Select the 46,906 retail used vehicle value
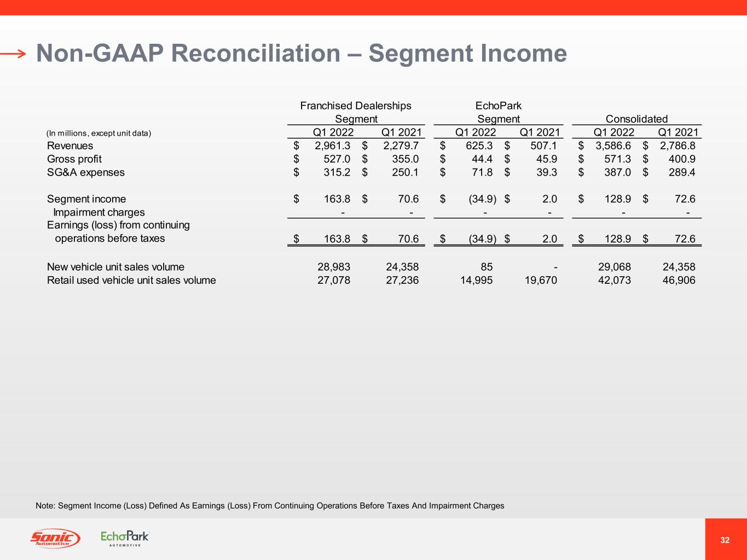 coord(677,281)
